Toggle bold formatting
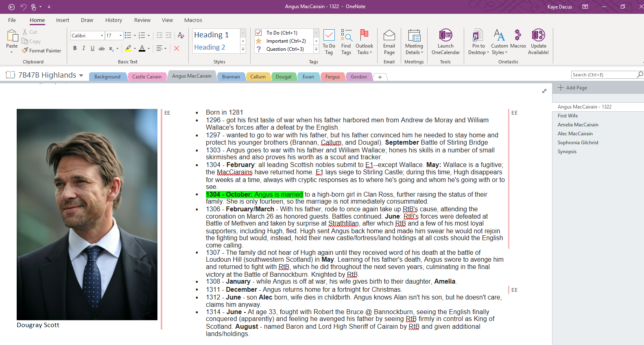Viewport: 644px width, 345px height. coord(75,48)
